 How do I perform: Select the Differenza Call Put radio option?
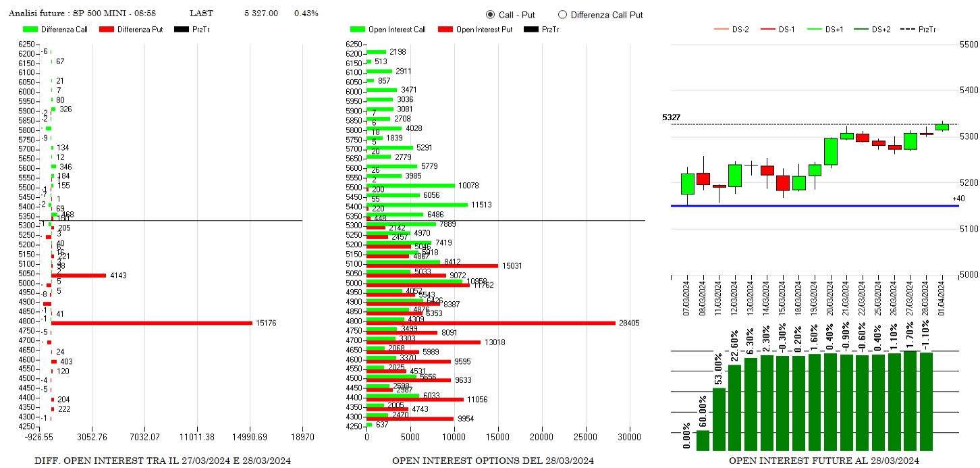point(562,15)
